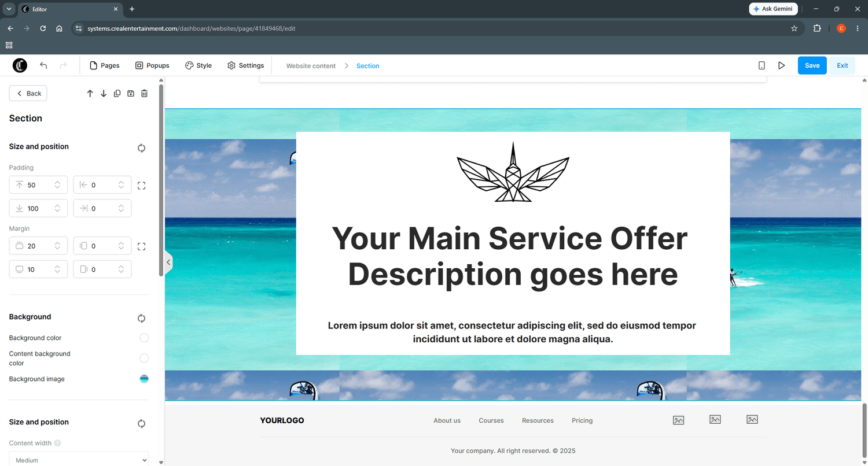Open the Chrome three-dot menu
Viewport: 868px width, 466px height.
click(857, 28)
